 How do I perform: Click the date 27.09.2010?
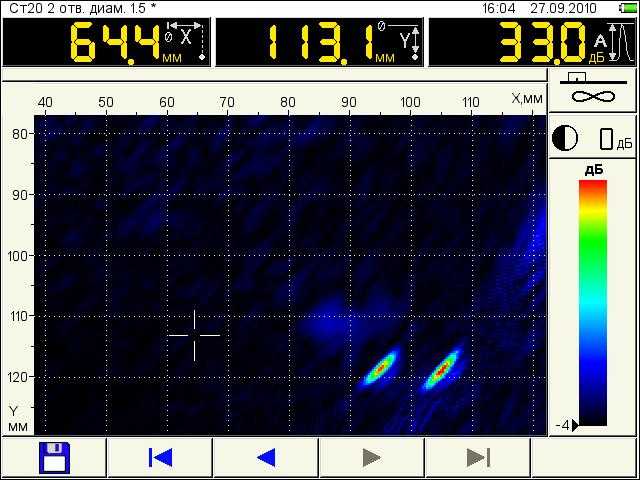coord(564,8)
